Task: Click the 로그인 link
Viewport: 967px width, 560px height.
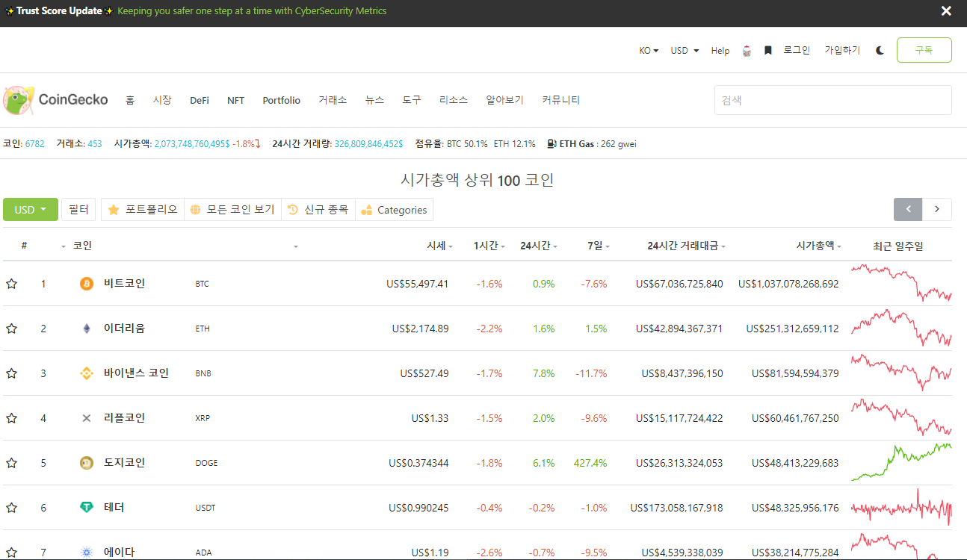Action: (797, 51)
